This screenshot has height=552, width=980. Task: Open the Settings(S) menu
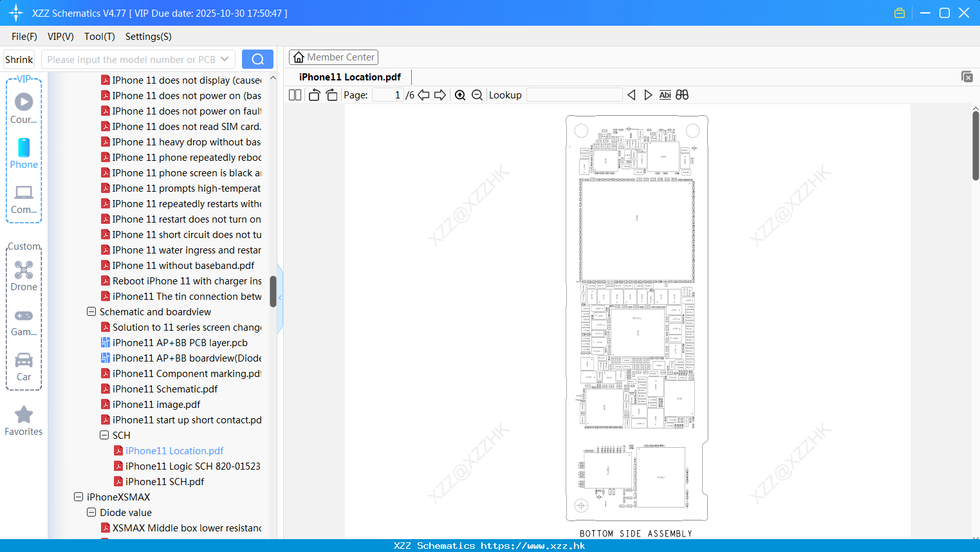pyautogui.click(x=149, y=37)
